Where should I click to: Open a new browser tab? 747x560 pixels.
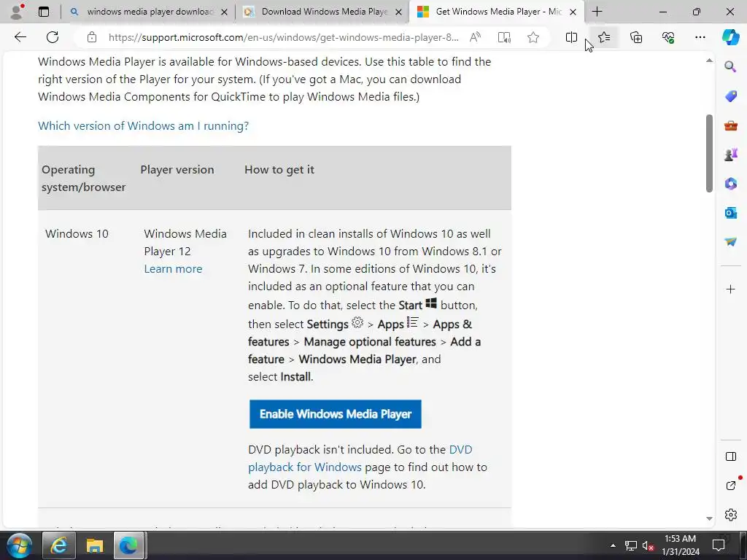(597, 12)
